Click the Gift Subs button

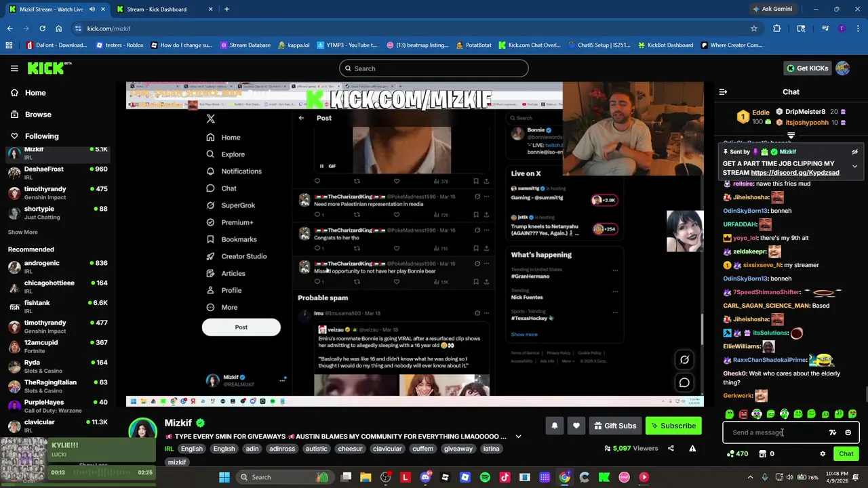(615, 426)
